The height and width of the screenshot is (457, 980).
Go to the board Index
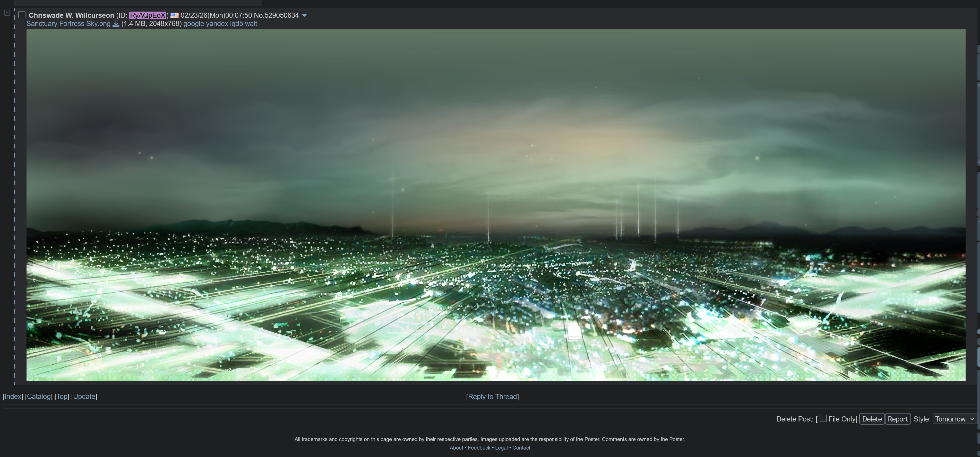coord(13,397)
